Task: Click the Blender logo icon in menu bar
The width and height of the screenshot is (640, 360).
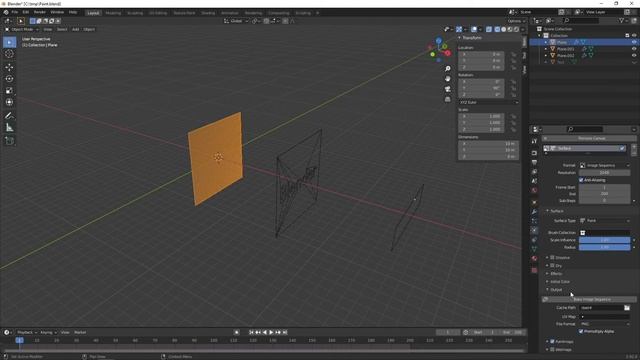Action: (6, 12)
